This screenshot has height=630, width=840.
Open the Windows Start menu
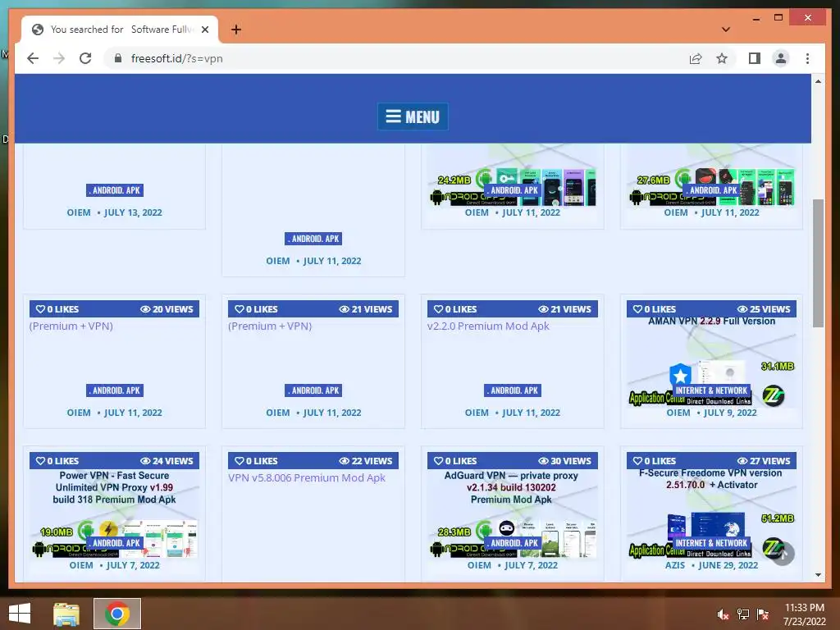[x=20, y=614]
